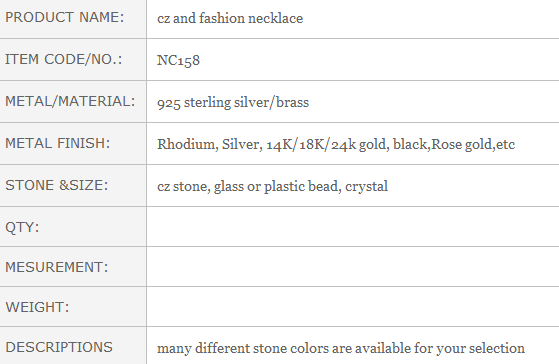The image size is (559, 364).
Task: Click the PRODUCT NAME label cell
Action: 73,19
